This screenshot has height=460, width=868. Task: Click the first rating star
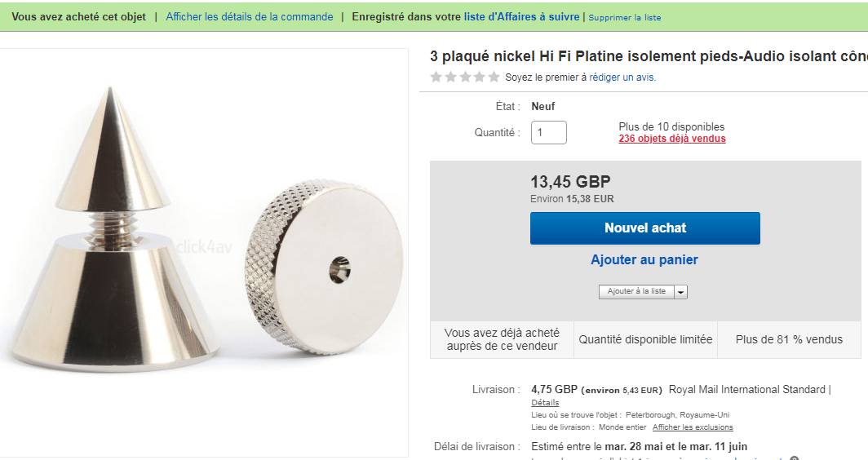(x=436, y=77)
